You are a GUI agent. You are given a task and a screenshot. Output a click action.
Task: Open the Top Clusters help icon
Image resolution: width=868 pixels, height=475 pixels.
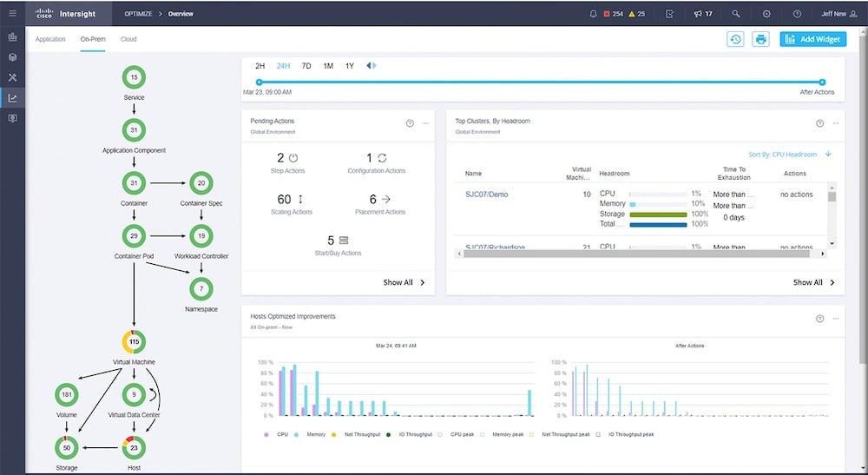click(819, 123)
